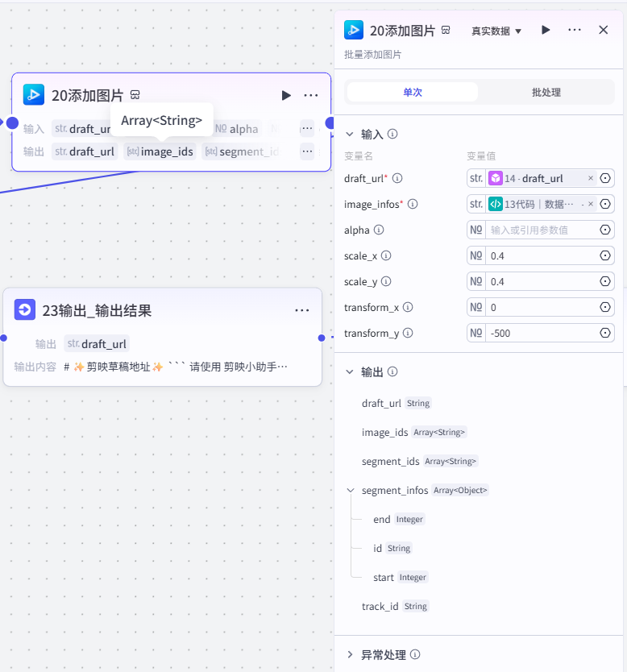
Task: Expand hidden output parameters on 20添加图片 node
Action: tap(307, 151)
